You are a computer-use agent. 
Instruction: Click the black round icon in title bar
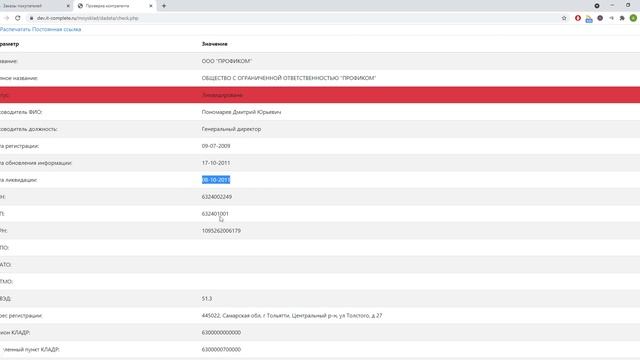tap(597, 6)
